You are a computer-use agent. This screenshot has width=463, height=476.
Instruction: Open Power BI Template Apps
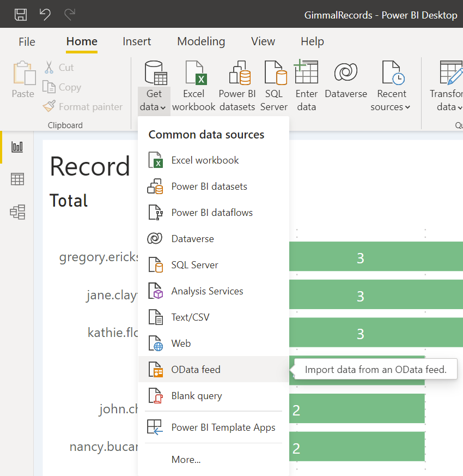pos(214,427)
